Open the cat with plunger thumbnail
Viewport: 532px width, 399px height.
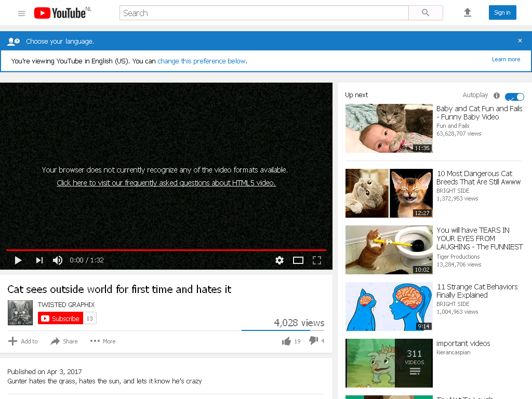pos(389,250)
